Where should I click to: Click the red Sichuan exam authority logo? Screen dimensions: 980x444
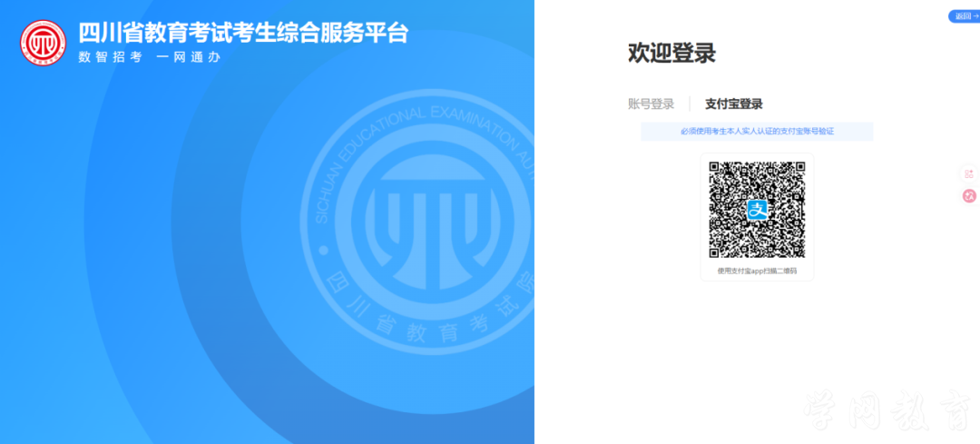coord(44,44)
